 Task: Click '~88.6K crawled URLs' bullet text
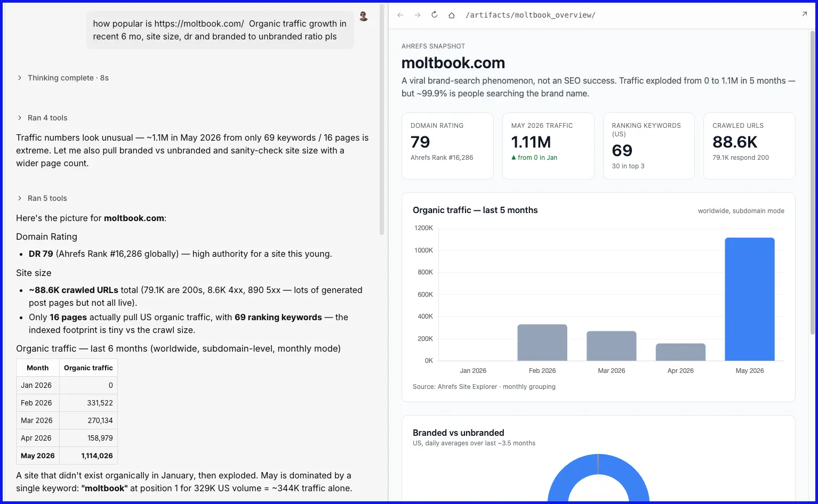[x=74, y=290]
